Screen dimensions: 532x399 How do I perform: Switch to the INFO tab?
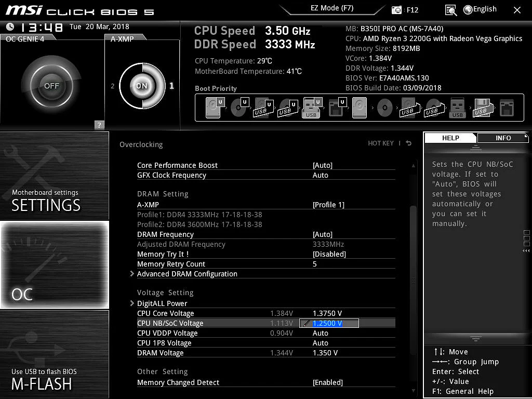click(503, 138)
